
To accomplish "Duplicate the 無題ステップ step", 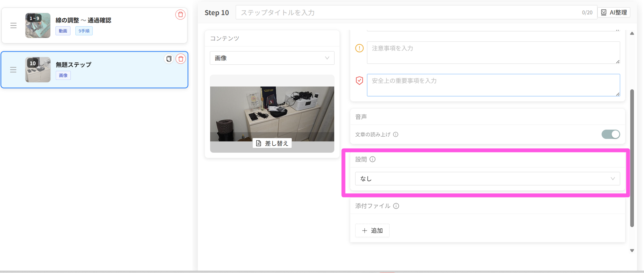I will point(169,59).
